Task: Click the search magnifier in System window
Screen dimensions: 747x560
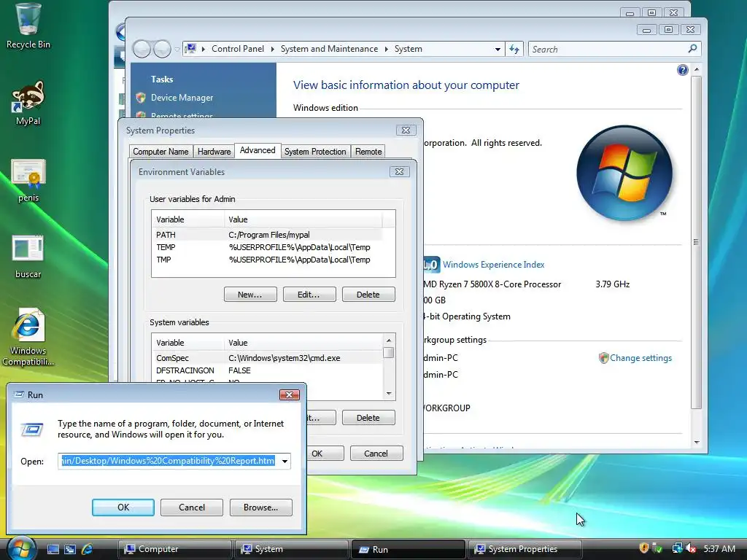Action: (x=692, y=49)
